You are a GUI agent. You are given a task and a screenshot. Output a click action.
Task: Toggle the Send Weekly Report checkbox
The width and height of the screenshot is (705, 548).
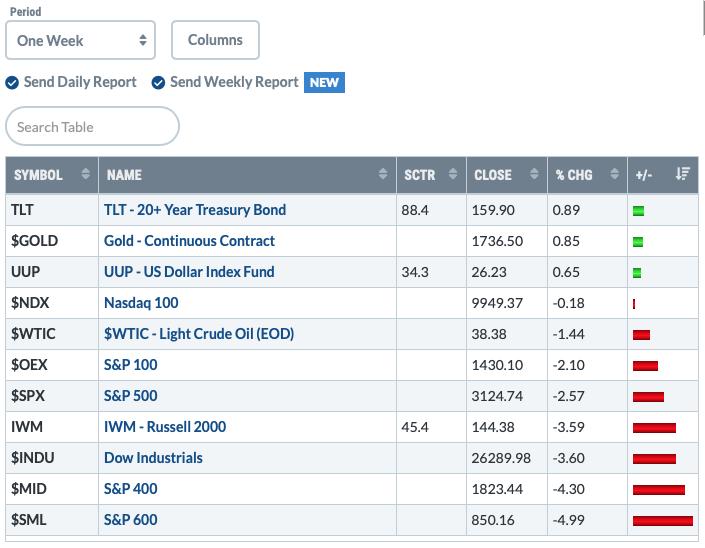pyautogui.click(x=158, y=83)
